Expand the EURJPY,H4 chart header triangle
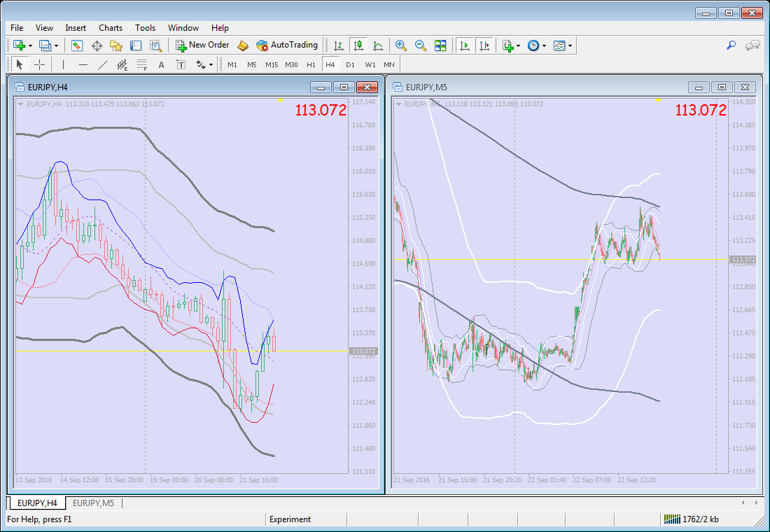Image resolution: width=770 pixels, height=532 pixels. [x=20, y=104]
